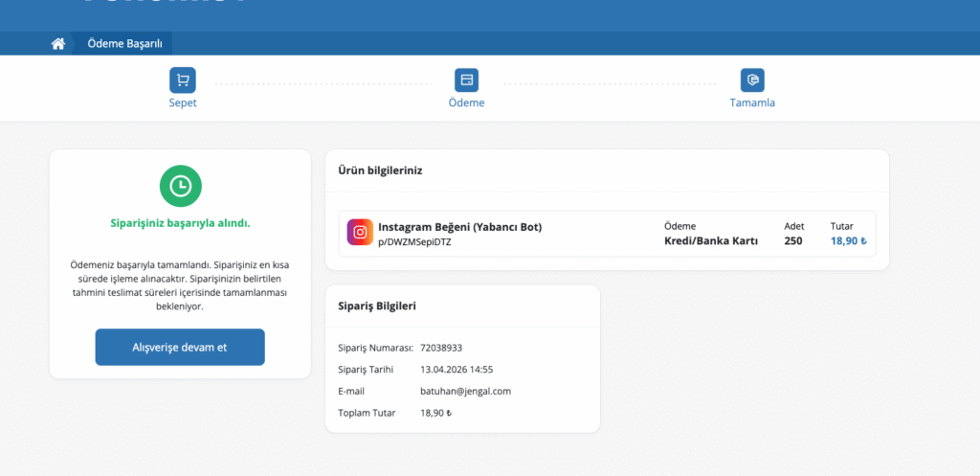
Task: Click the Ödemeniz başarıyla tamamlandı paragraph
Action: click(x=180, y=285)
